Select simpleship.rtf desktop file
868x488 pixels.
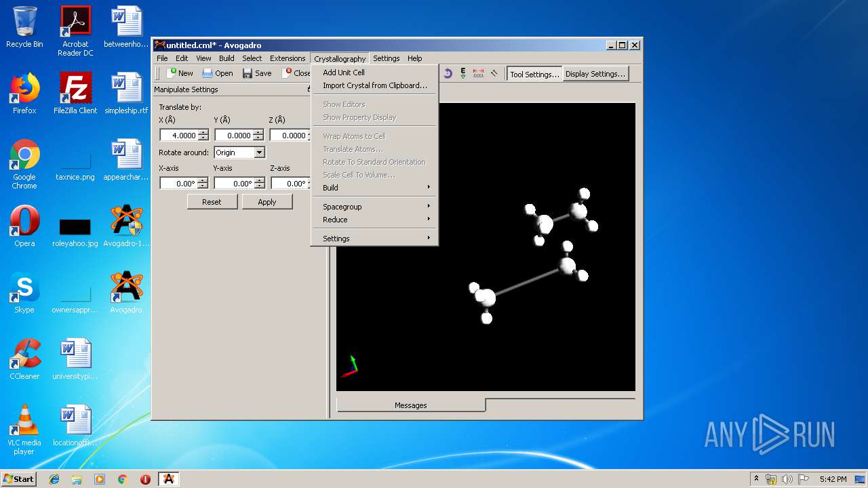(x=126, y=93)
